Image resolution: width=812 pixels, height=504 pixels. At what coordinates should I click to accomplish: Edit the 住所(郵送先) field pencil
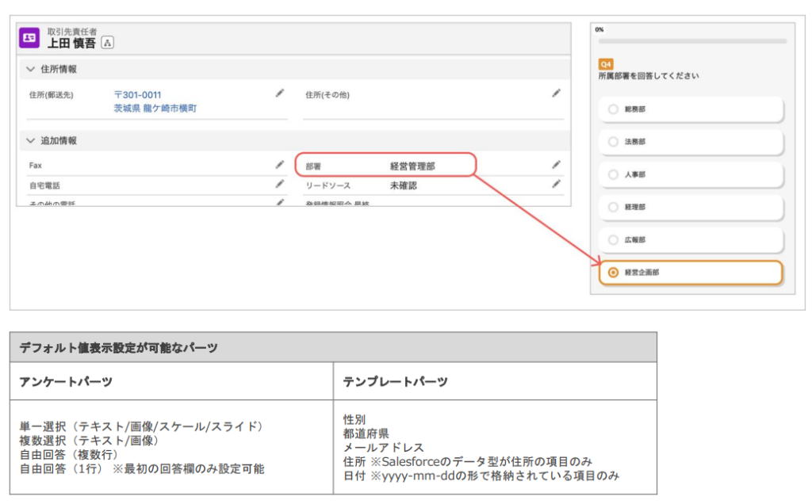point(280,94)
